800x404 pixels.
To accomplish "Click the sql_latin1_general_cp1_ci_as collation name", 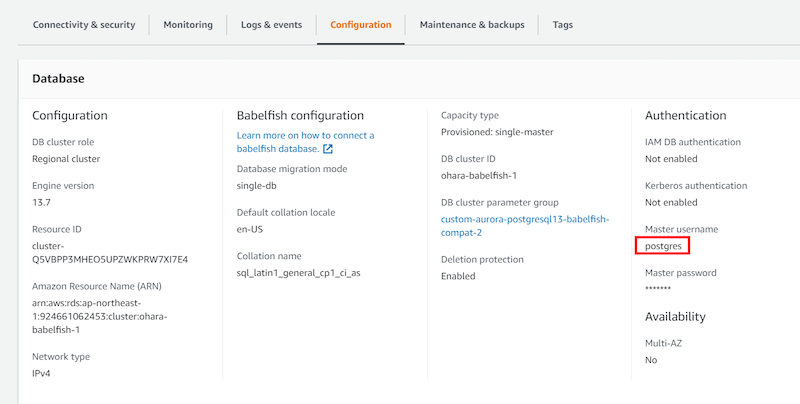I will [x=296, y=272].
